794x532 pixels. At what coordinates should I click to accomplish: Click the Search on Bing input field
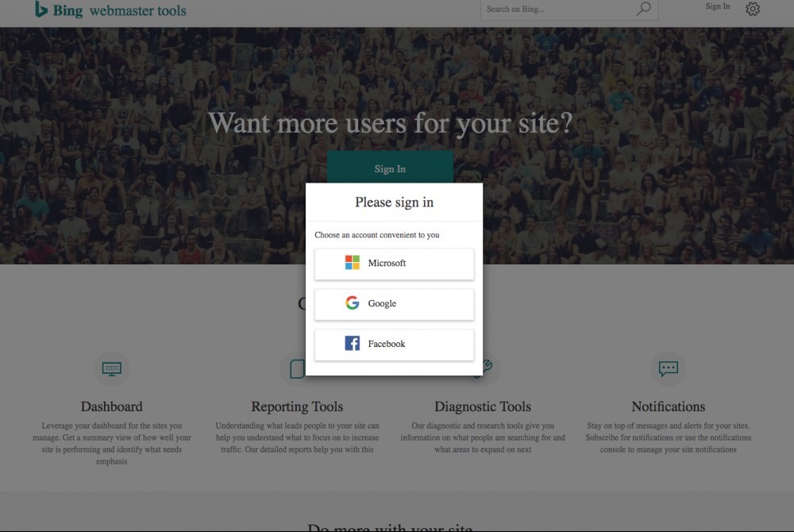point(554,9)
